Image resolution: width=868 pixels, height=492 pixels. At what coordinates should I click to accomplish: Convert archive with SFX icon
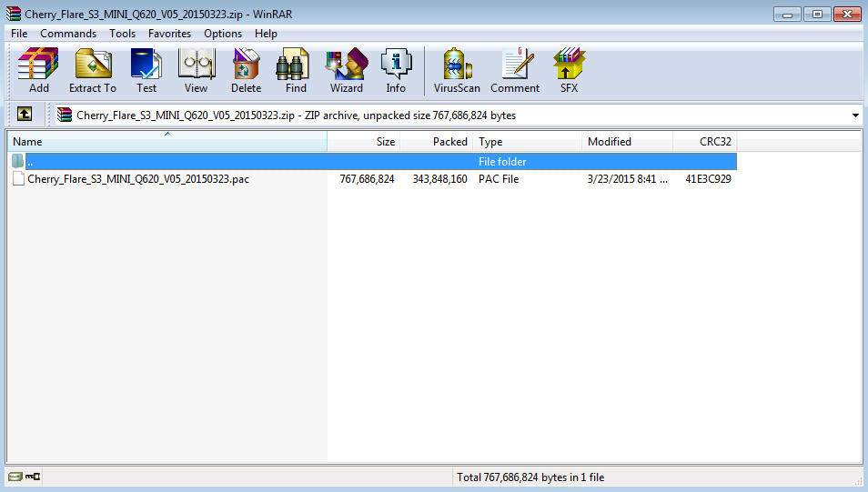tap(569, 71)
